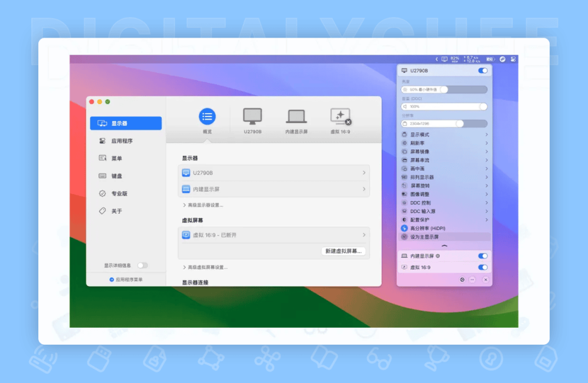Enable the 显示详细信息 switch in the sidebar

[142, 265]
